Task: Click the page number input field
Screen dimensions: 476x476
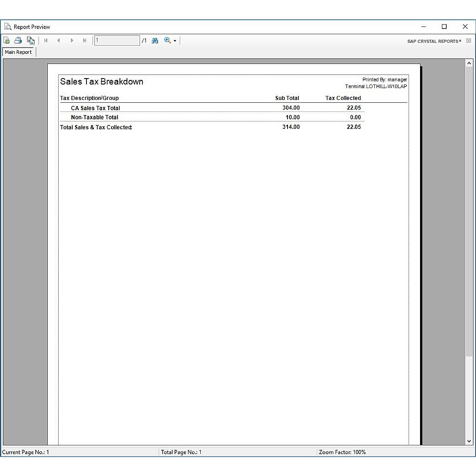Action: click(117, 40)
